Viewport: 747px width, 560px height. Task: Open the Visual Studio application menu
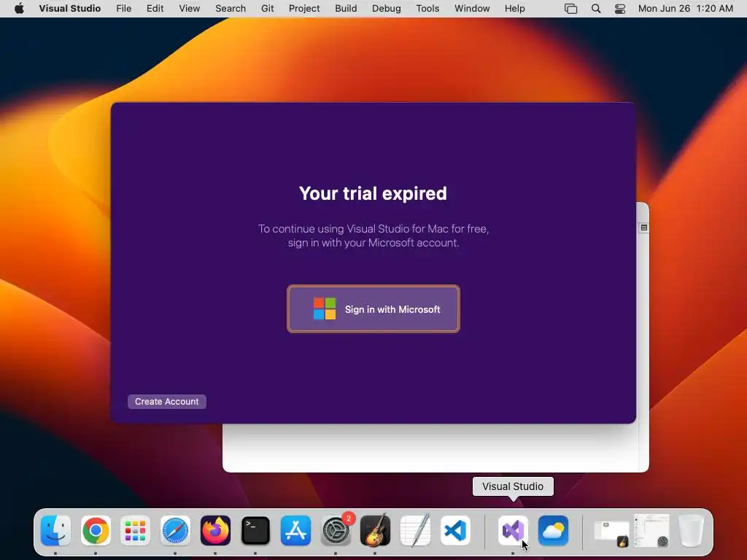69,9
